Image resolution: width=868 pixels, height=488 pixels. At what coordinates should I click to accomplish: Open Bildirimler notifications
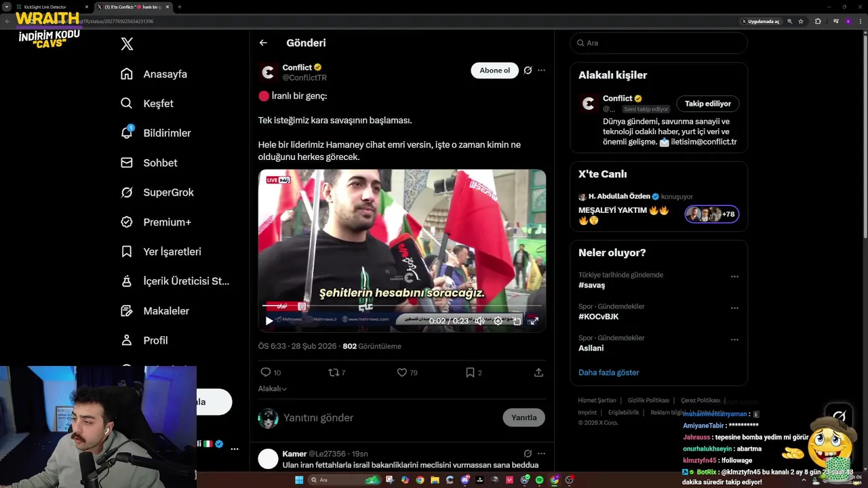tap(155, 133)
